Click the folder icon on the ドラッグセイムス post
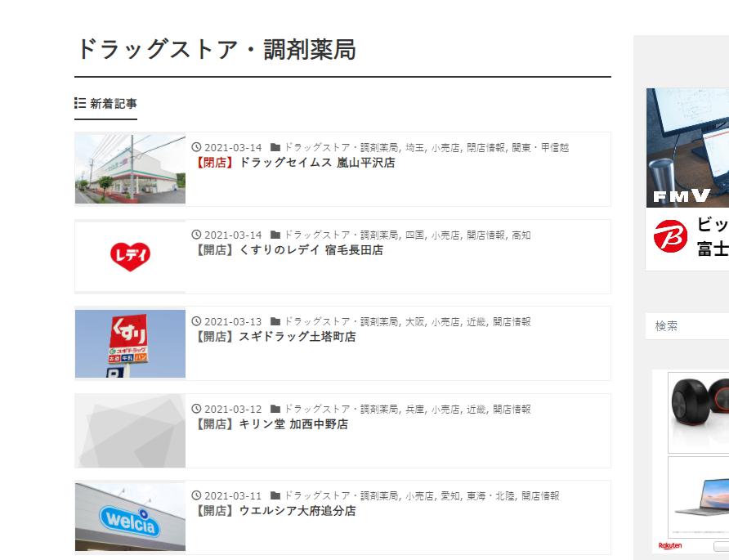 click(x=275, y=147)
